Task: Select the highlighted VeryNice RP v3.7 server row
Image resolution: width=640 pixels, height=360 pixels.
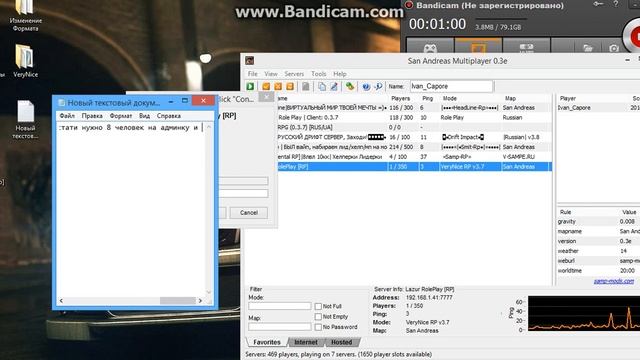Action: [x=414, y=167]
